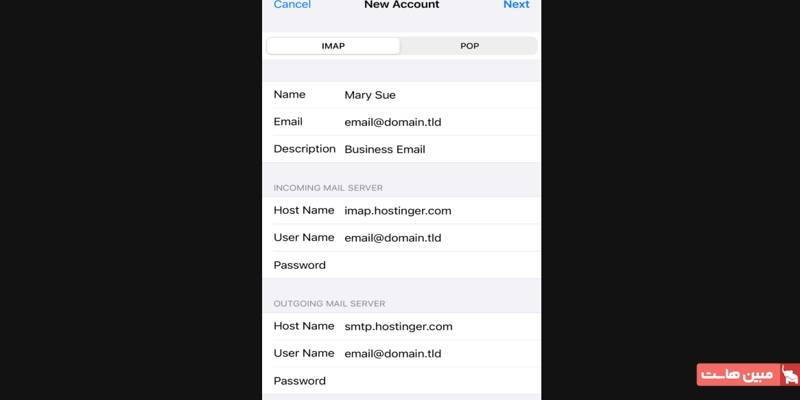Viewport: 800px width, 400px height.
Task: Click the OUTGOING MAIL SERVER section header
Action: point(329,304)
